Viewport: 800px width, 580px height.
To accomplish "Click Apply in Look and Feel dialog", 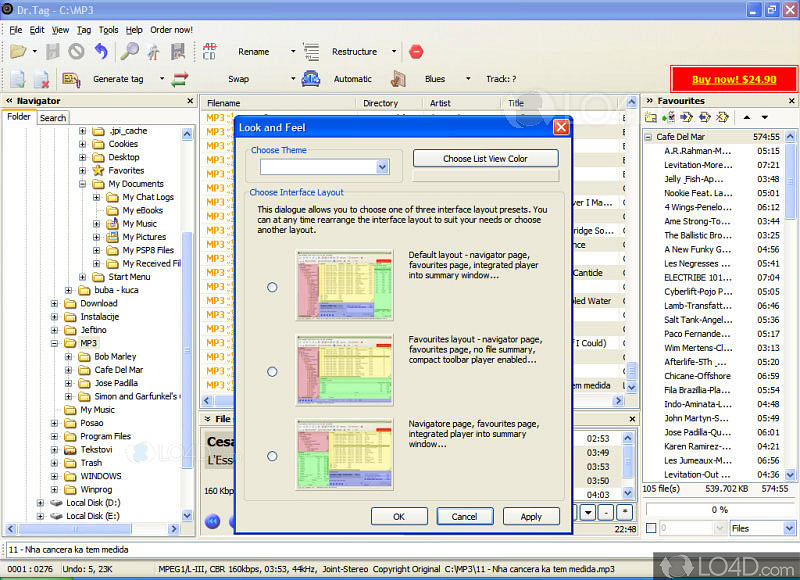I will (531, 517).
